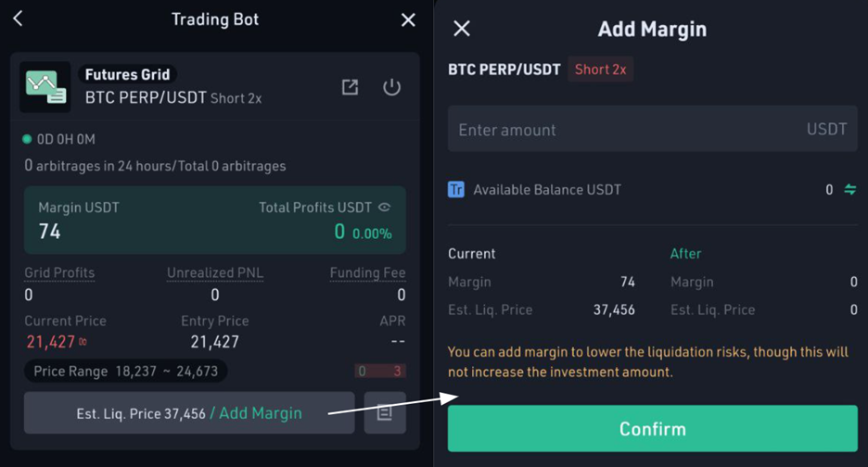Close the Add Margin dialog
The height and width of the screenshot is (467, 868).
pos(462,28)
